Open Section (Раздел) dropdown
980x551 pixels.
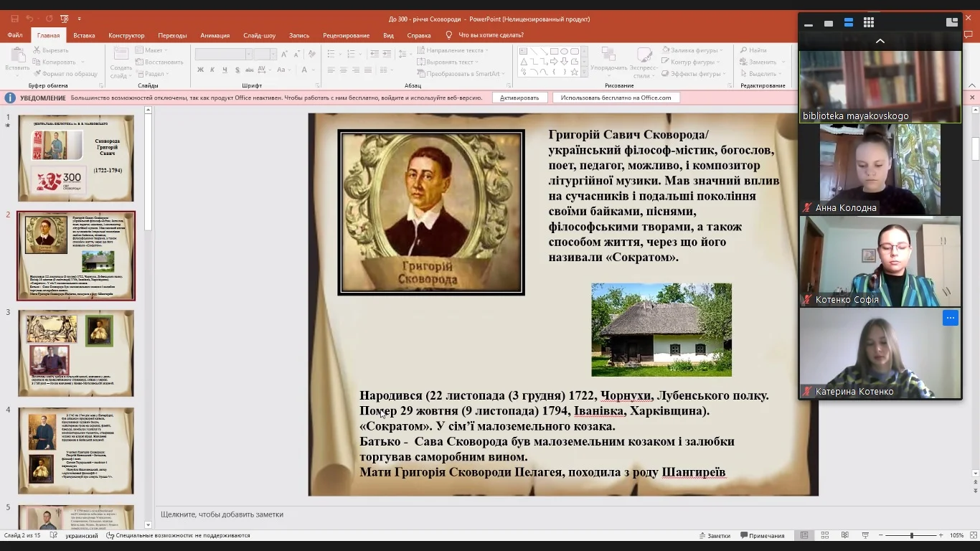pos(152,74)
